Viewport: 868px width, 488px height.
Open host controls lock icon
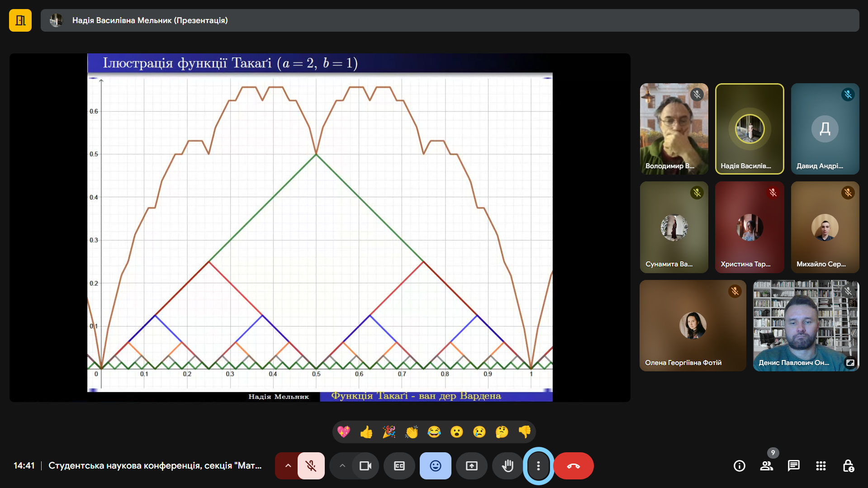848,466
